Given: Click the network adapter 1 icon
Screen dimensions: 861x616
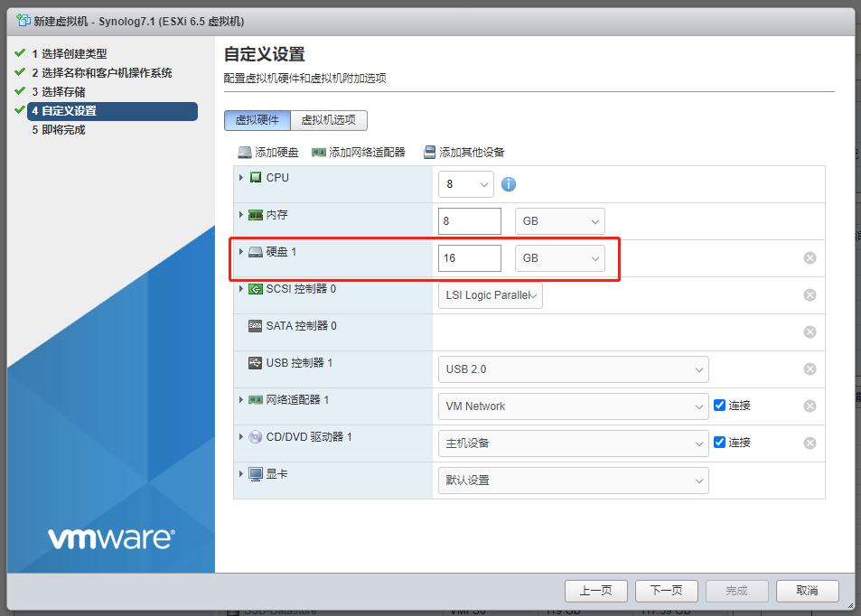Looking at the screenshot, I should coord(256,400).
